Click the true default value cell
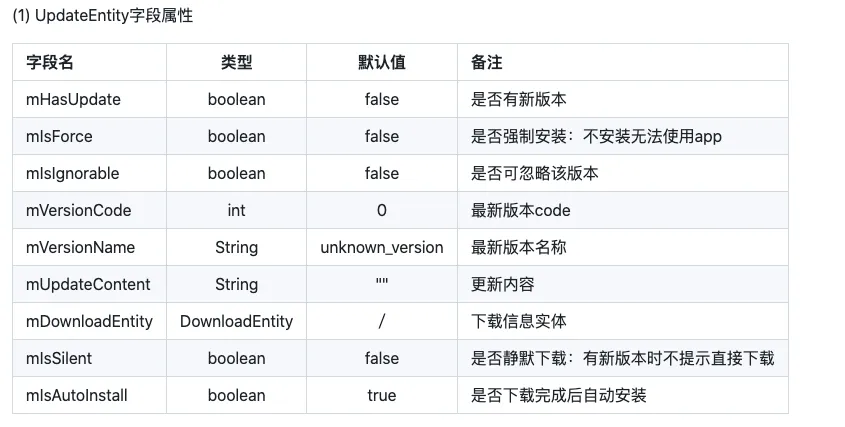 [382, 395]
